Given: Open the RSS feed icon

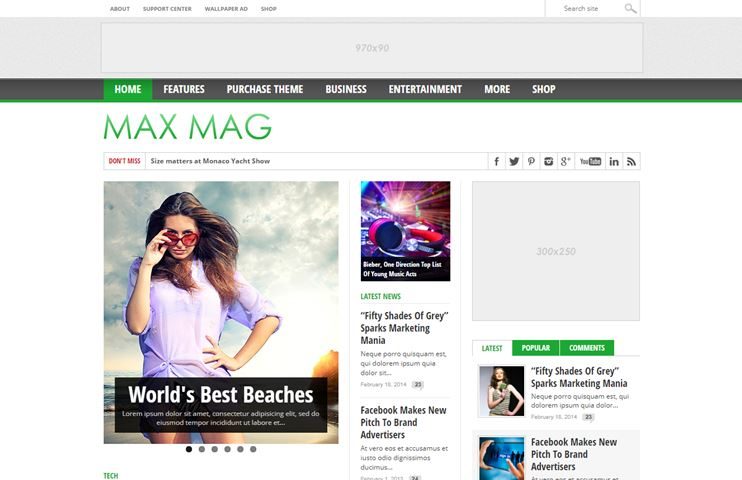Looking at the screenshot, I should (x=631, y=161).
